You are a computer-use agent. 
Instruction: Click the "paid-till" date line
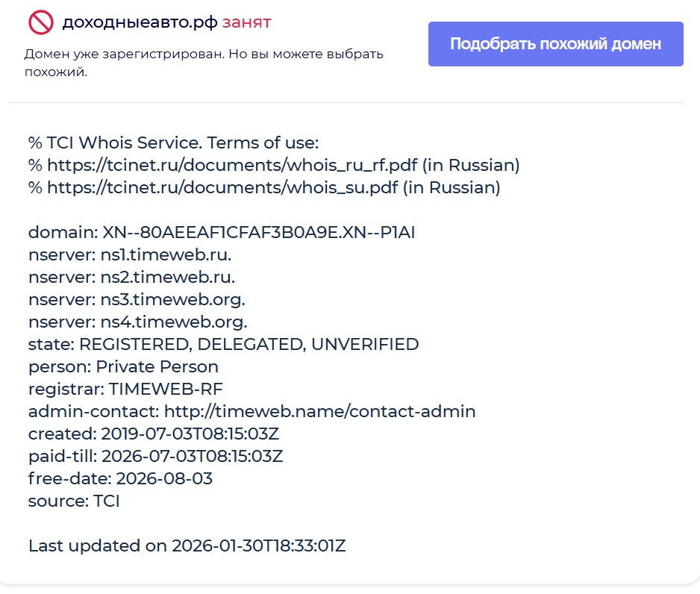tap(155, 456)
